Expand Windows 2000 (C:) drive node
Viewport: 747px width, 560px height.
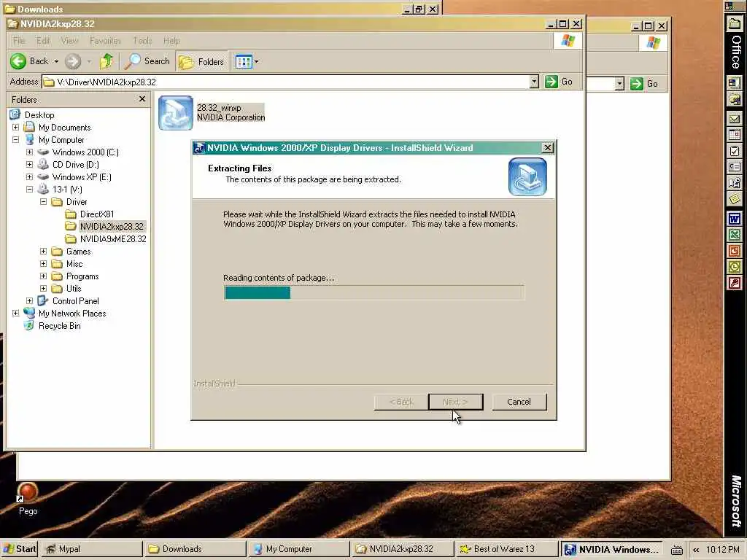pyautogui.click(x=29, y=152)
